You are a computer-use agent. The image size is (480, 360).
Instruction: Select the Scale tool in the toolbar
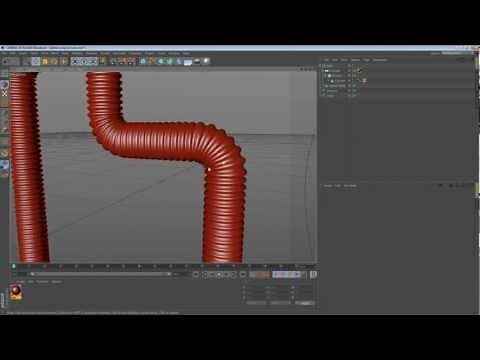point(45,61)
